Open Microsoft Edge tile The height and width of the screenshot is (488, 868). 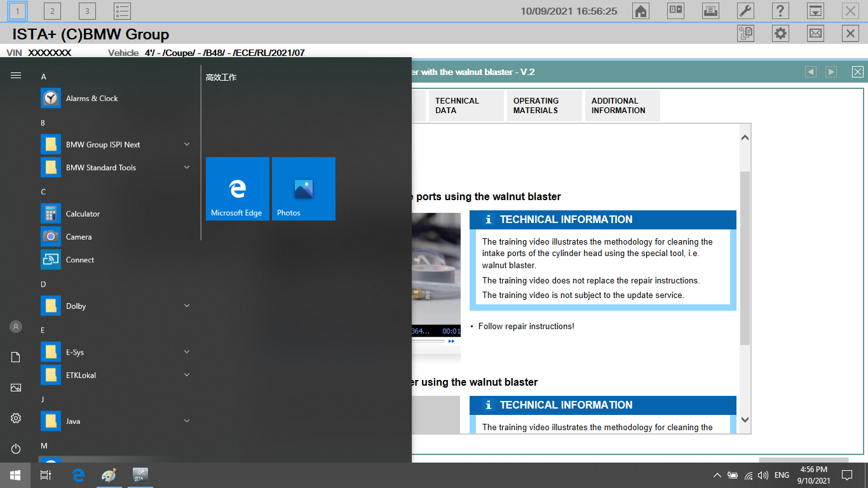coord(238,189)
